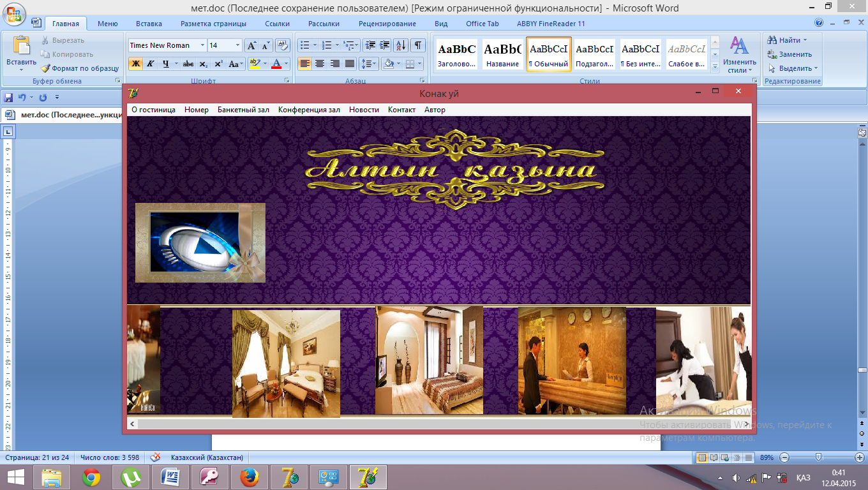Grow font size with the large A icon
Viewport: 868px width, 490px height.
pyautogui.click(x=252, y=45)
